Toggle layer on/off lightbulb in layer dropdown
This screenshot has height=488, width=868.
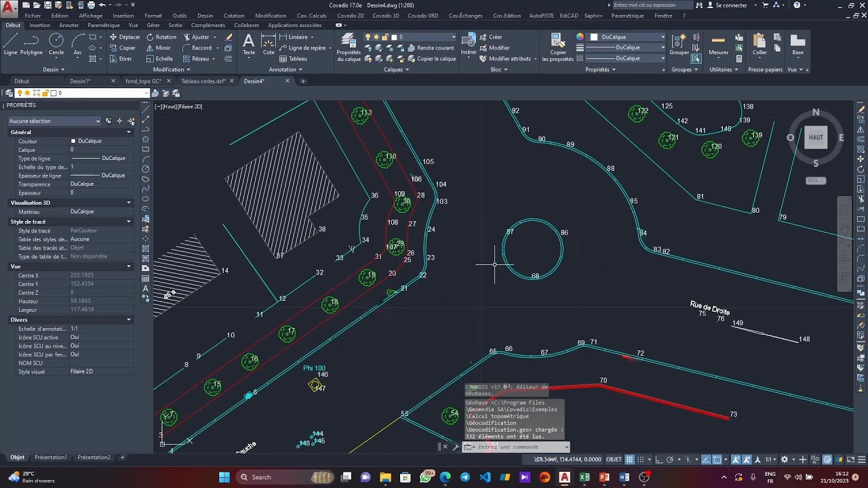click(368, 37)
